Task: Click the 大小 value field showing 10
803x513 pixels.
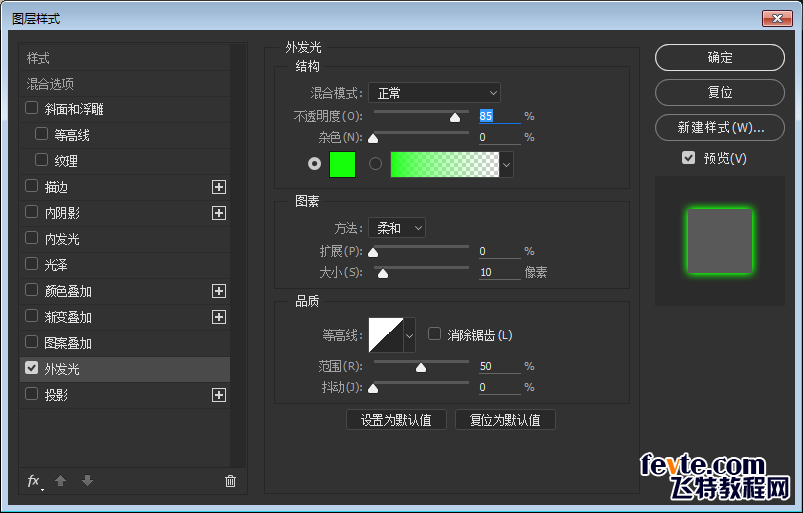Action: pyautogui.click(x=499, y=272)
